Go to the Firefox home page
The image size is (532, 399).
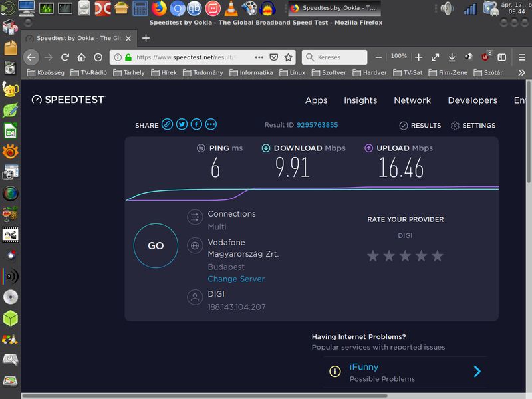click(x=81, y=57)
